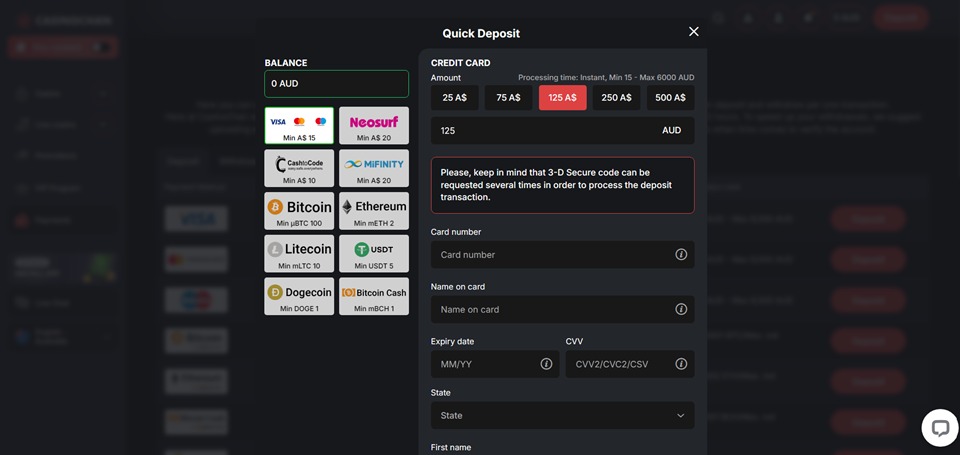This screenshot has height=455, width=960.
Task: Show info for Expiry date
Action: click(x=546, y=364)
